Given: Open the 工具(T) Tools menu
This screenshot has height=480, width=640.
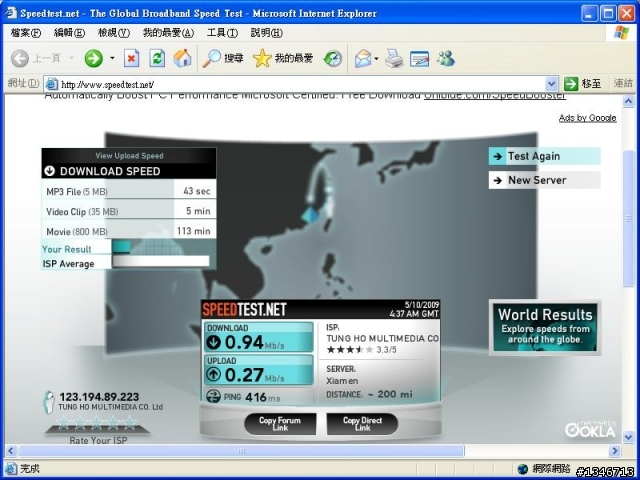Looking at the screenshot, I should coord(222,33).
